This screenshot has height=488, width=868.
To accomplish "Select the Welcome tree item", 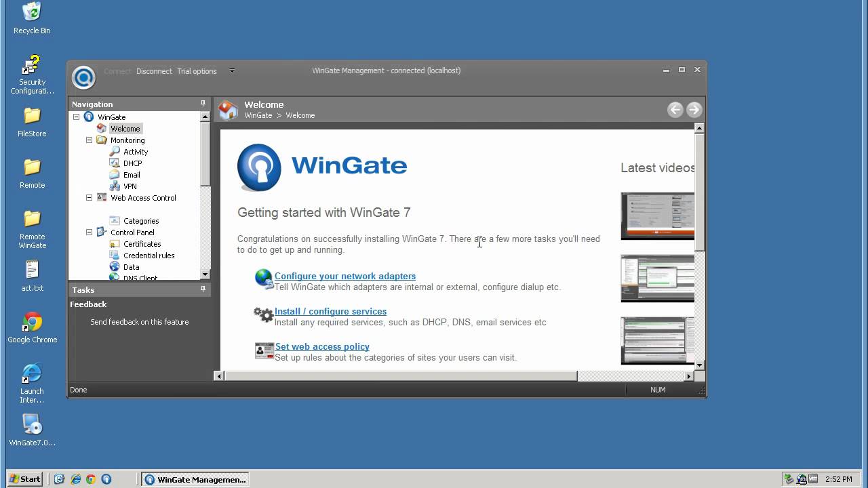I will (125, 129).
